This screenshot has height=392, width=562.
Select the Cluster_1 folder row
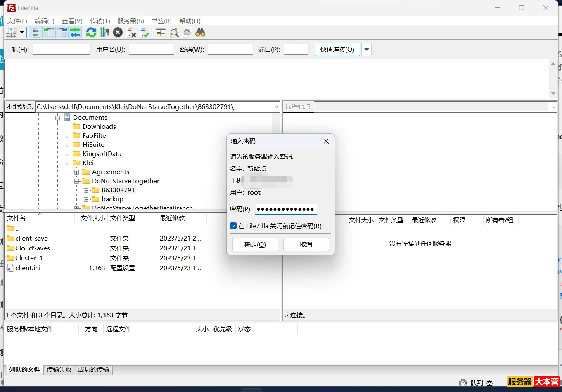[104, 258]
